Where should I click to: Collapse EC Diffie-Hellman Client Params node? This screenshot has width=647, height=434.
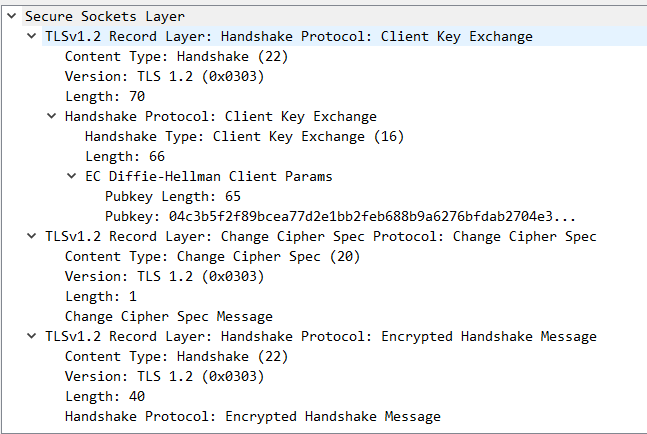pos(71,176)
